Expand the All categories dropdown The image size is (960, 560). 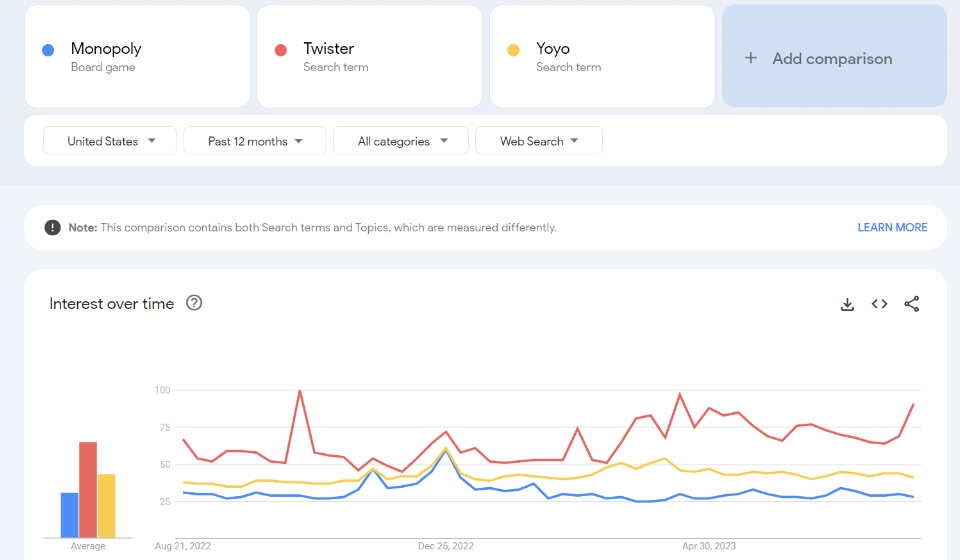401,141
